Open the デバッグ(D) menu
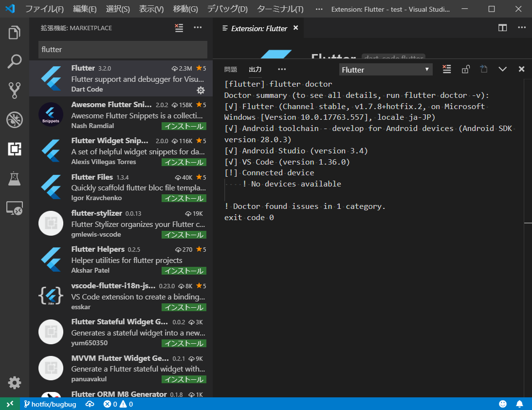This screenshot has height=410, width=532. [x=227, y=9]
